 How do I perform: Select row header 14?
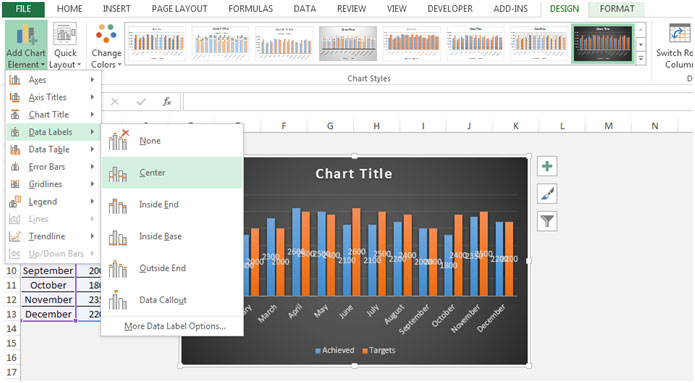pyautogui.click(x=11, y=328)
